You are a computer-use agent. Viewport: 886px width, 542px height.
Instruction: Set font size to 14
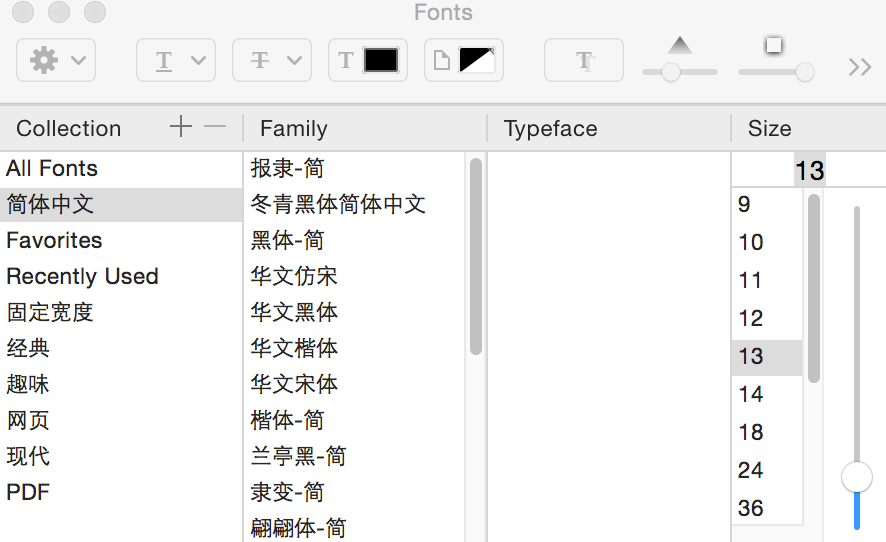767,394
